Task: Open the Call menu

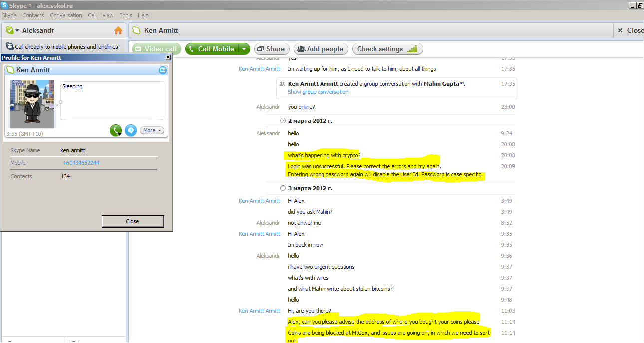Action: coord(92,15)
